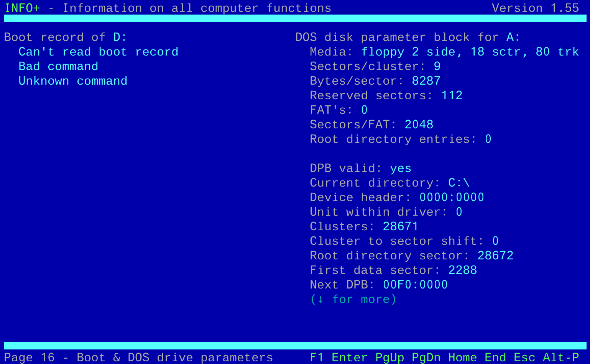Select 'DOS disk parameter block for A:' heading

tap(408, 37)
